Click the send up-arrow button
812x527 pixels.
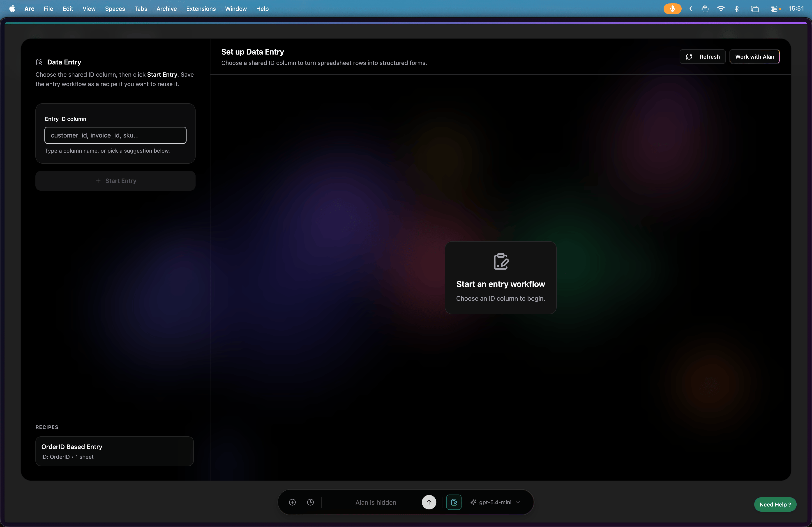tap(429, 502)
